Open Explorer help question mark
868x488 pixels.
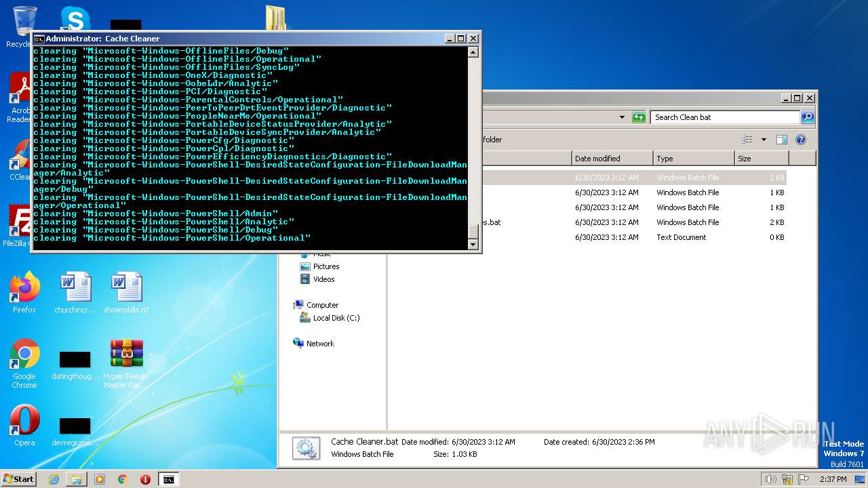tap(800, 140)
